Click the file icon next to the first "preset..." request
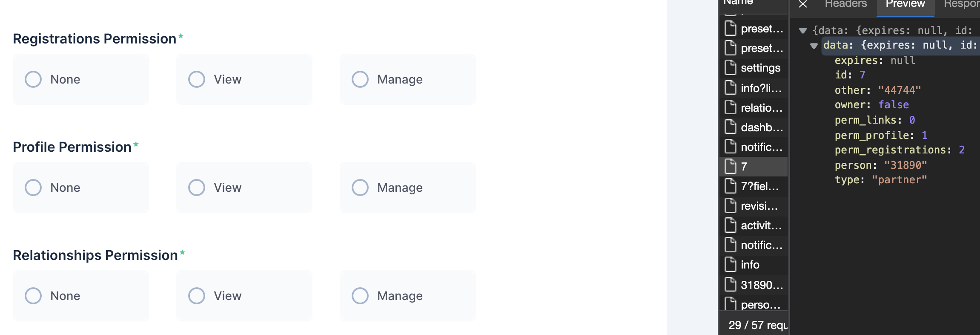 [x=731, y=29]
